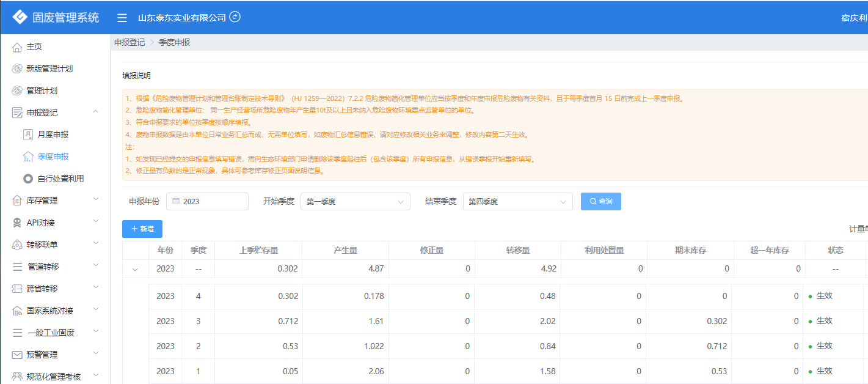Viewport: 868px width, 384px height.
Task: Select 月度申报 in sidebar
Action: point(53,135)
